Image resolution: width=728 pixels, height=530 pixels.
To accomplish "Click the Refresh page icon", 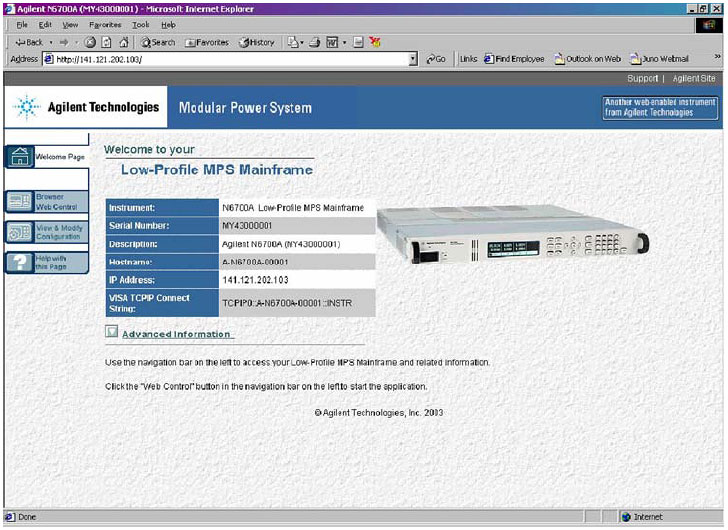I will (x=106, y=42).
